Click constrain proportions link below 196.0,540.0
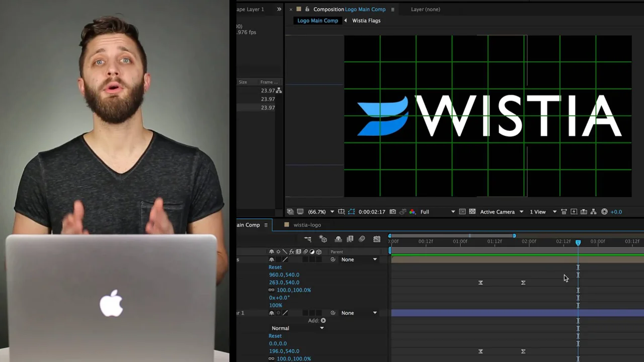Screen dimensions: 644x362 [x=272, y=359]
